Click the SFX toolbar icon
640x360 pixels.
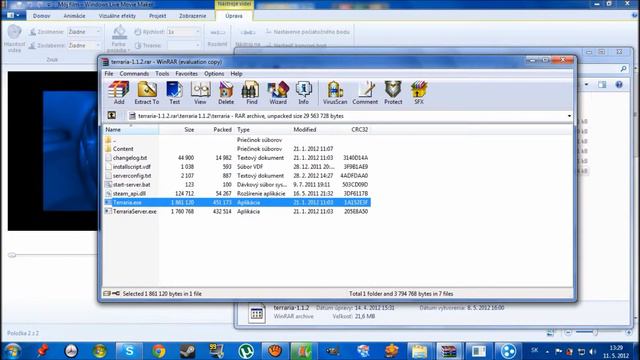(x=419, y=93)
